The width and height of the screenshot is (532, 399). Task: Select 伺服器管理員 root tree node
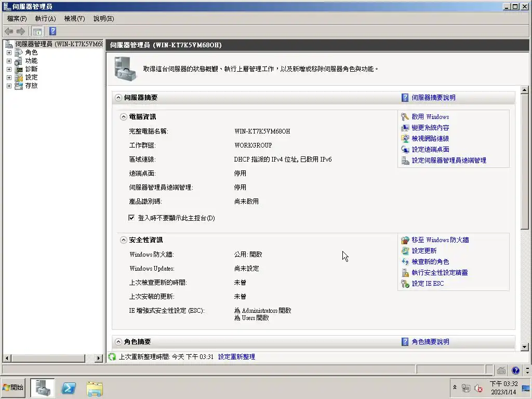pos(59,44)
